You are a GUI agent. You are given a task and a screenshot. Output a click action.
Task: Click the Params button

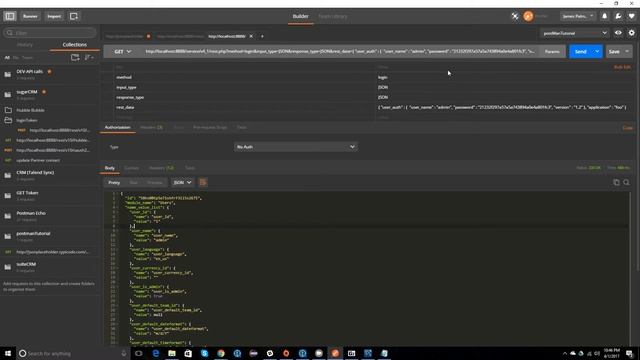pos(552,51)
